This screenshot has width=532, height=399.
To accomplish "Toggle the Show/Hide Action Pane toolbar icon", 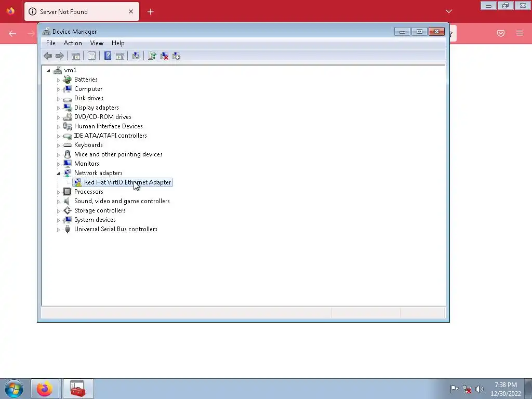I will pyautogui.click(x=120, y=56).
